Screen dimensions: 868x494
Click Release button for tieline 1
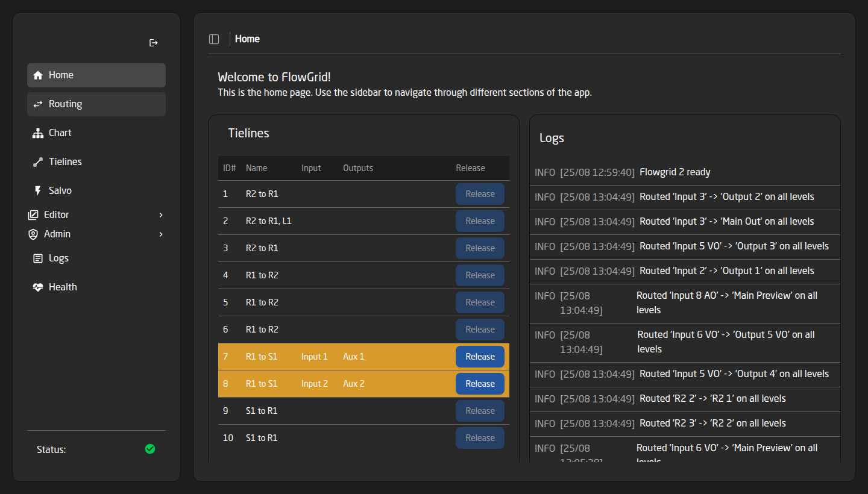480,194
